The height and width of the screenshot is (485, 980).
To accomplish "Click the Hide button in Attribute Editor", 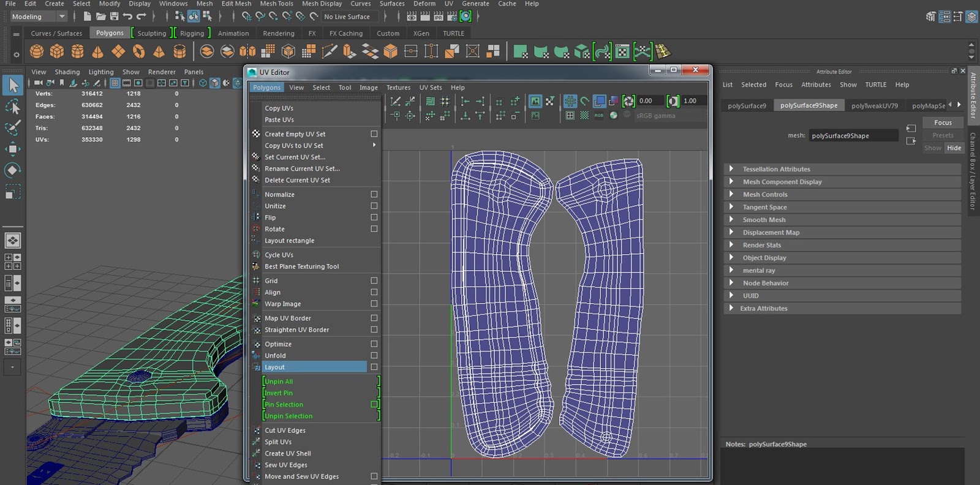I will coord(954,148).
